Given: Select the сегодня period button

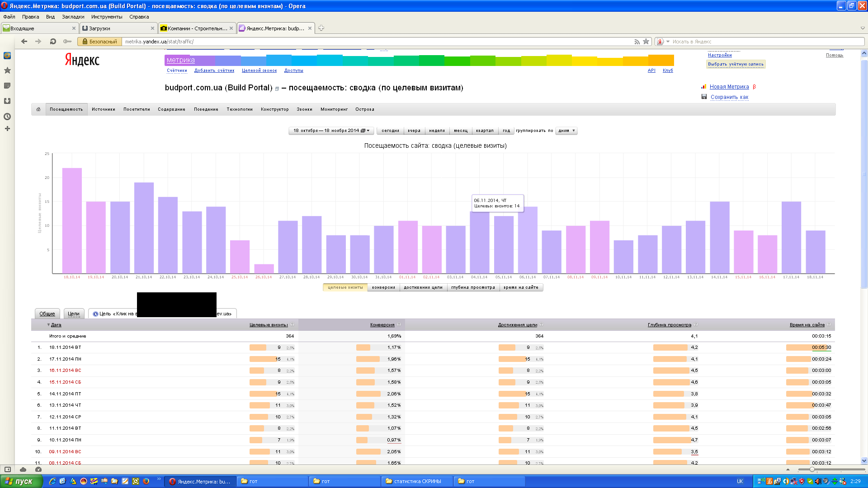Looking at the screenshot, I should tap(390, 131).
